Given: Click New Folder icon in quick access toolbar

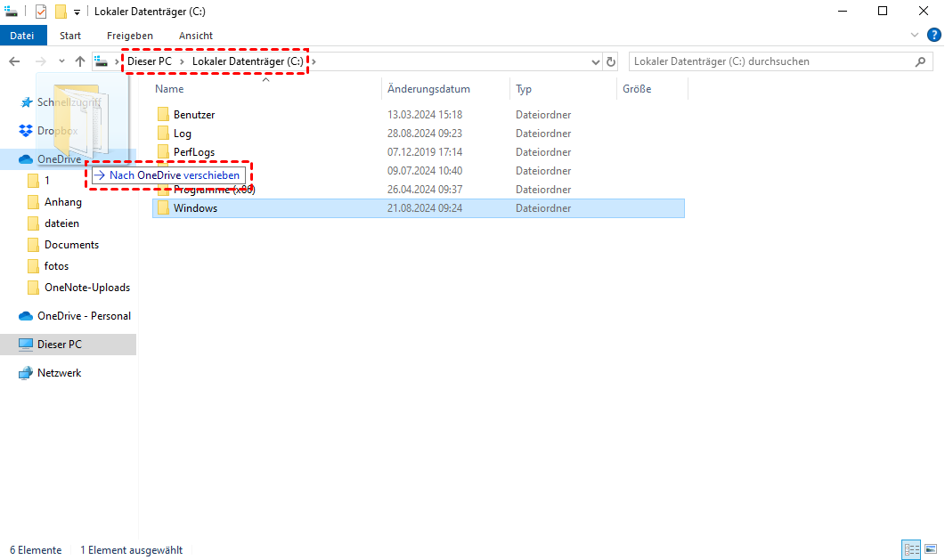Looking at the screenshot, I should 61,12.
